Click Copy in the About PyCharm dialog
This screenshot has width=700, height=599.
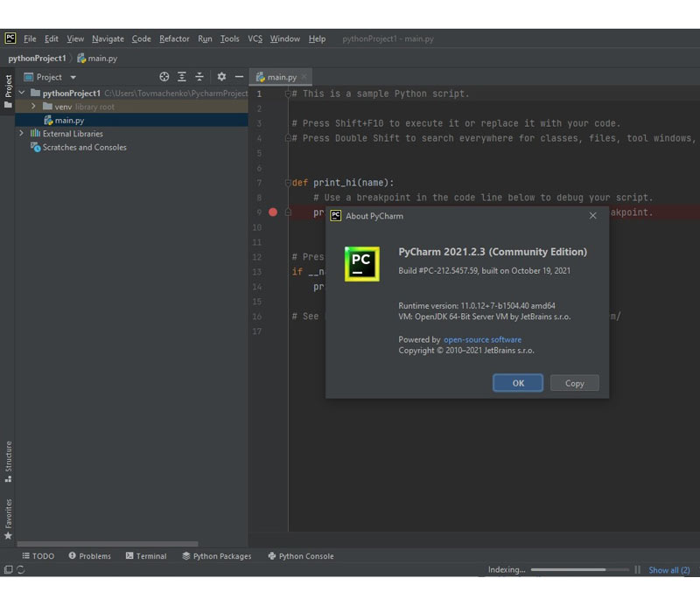tap(575, 383)
